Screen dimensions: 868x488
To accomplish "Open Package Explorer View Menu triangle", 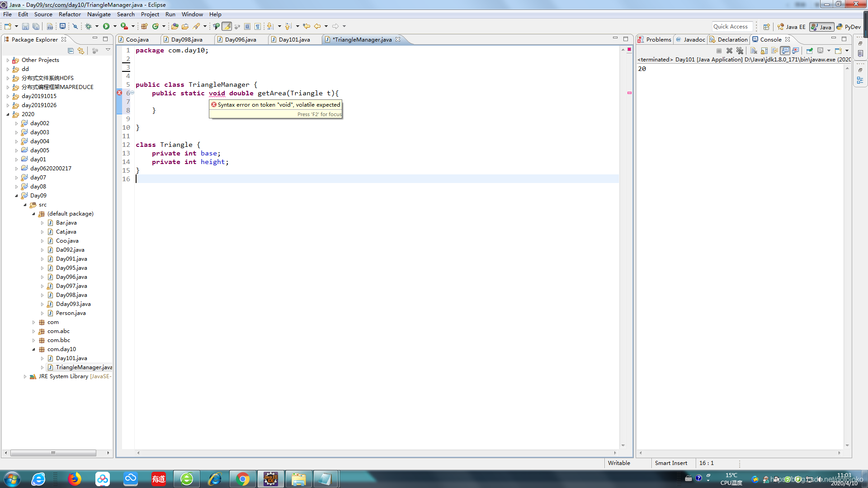I will (x=108, y=50).
